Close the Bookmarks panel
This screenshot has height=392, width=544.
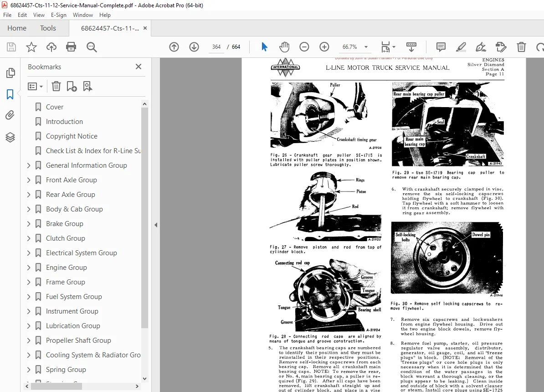point(139,67)
